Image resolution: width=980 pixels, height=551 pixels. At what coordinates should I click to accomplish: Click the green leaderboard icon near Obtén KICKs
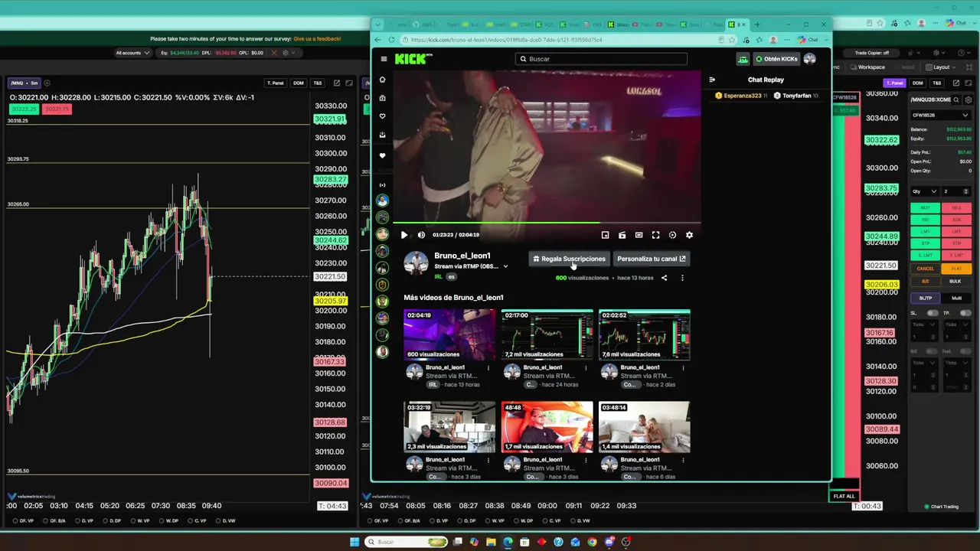743,59
